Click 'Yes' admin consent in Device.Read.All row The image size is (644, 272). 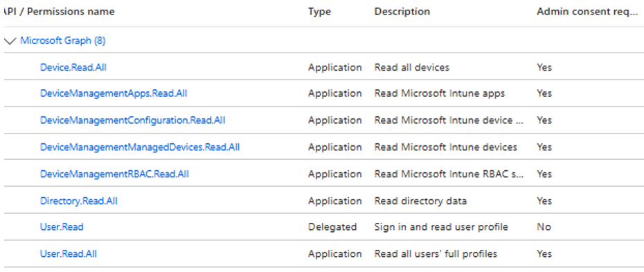click(544, 67)
